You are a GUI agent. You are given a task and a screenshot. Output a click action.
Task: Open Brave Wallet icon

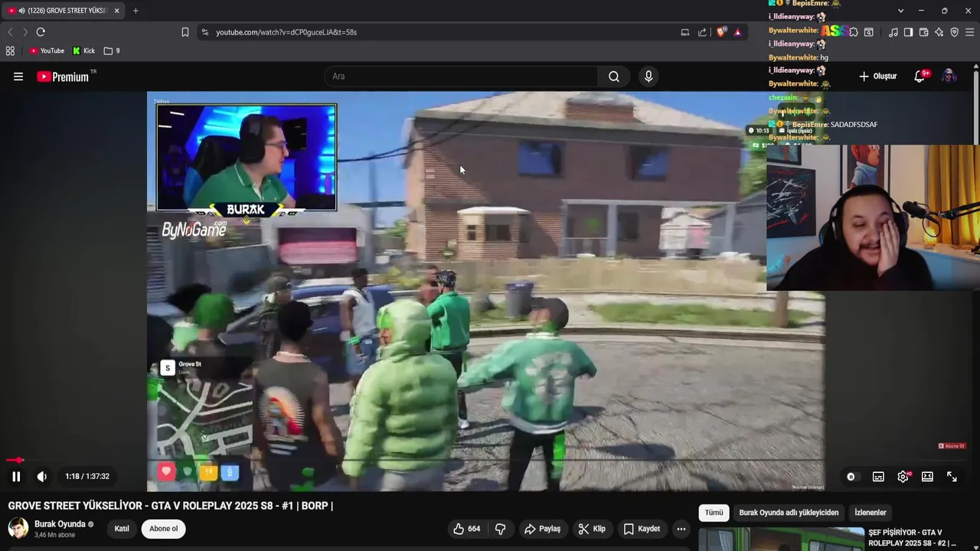click(923, 32)
